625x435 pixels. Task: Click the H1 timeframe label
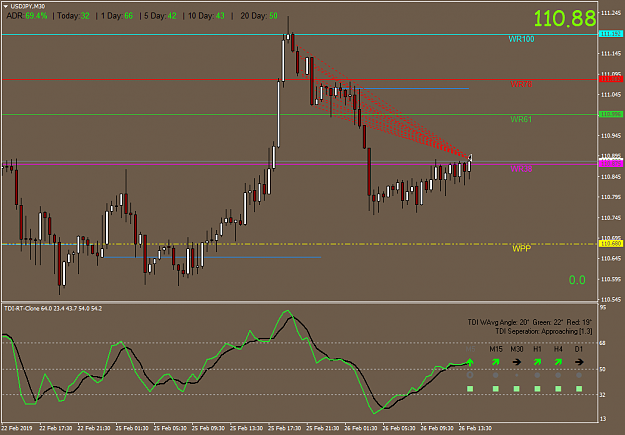tap(537, 349)
